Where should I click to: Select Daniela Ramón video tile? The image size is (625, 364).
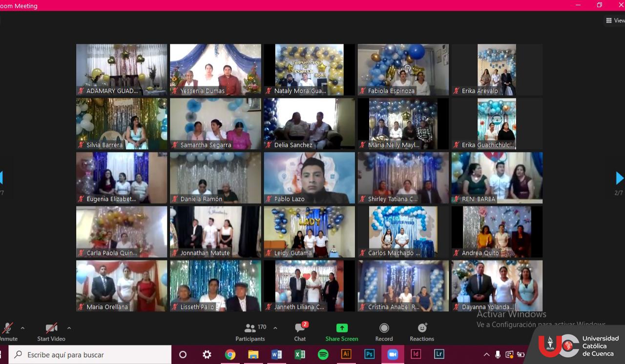215,178
